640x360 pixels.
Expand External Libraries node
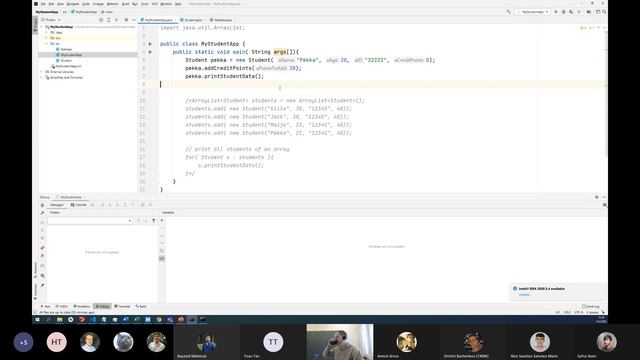click(42, 72)
